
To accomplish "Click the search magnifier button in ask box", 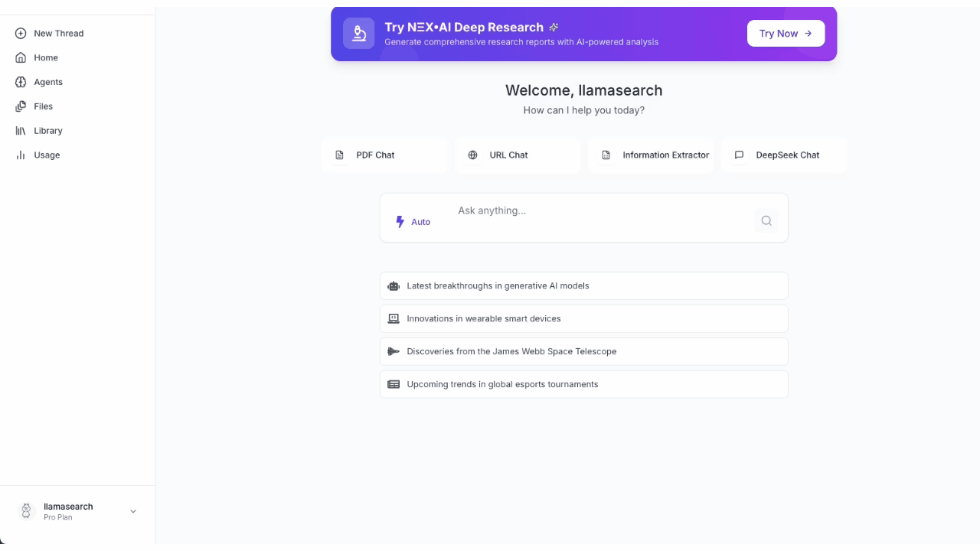I will click(x=766, y=221).
